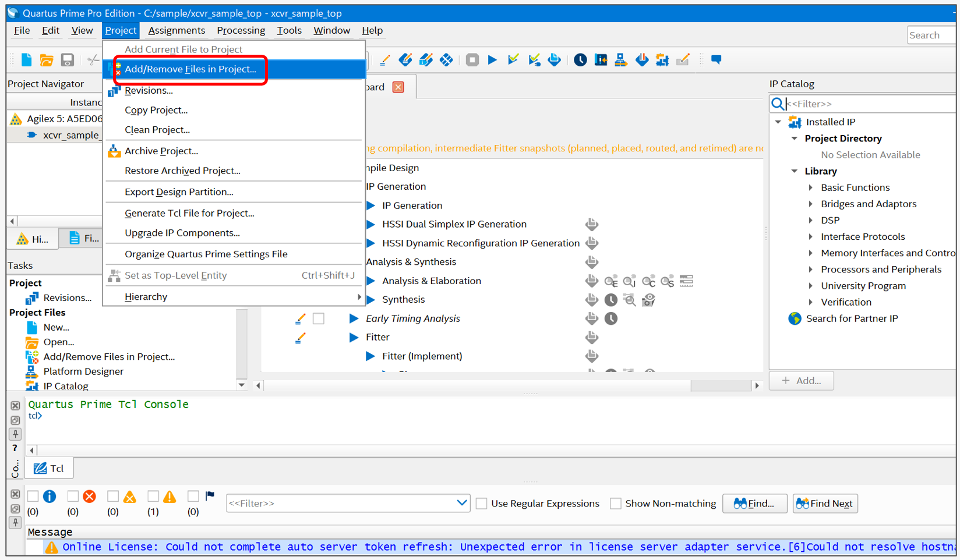Click the Platform Designer icon in Tasks
This screenshot has height=560, width=960.
click(31, 371)
